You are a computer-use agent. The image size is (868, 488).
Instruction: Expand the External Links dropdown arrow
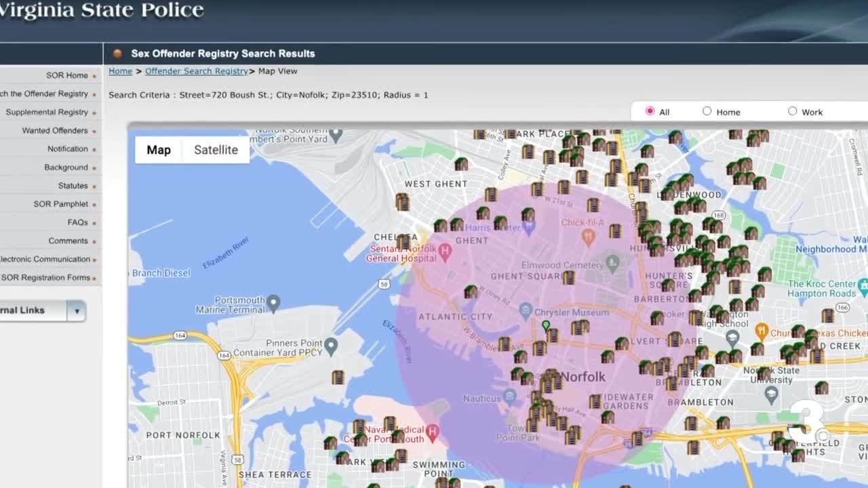77,311
